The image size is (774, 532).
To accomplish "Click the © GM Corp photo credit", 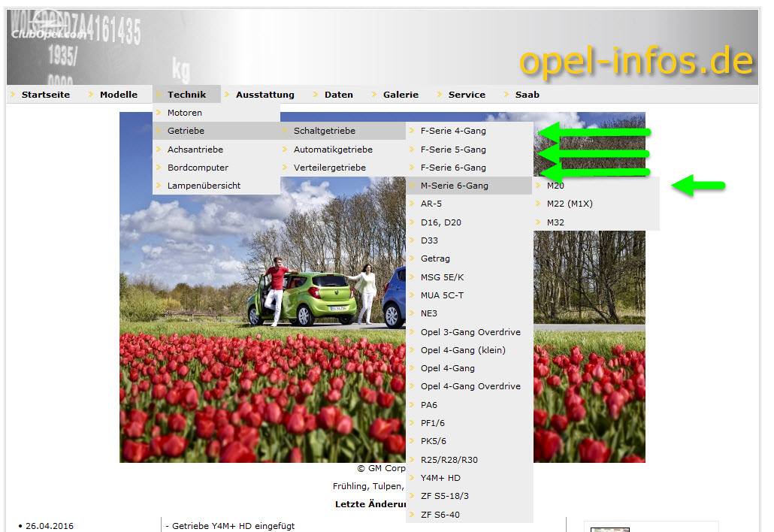I will (381, 468).
